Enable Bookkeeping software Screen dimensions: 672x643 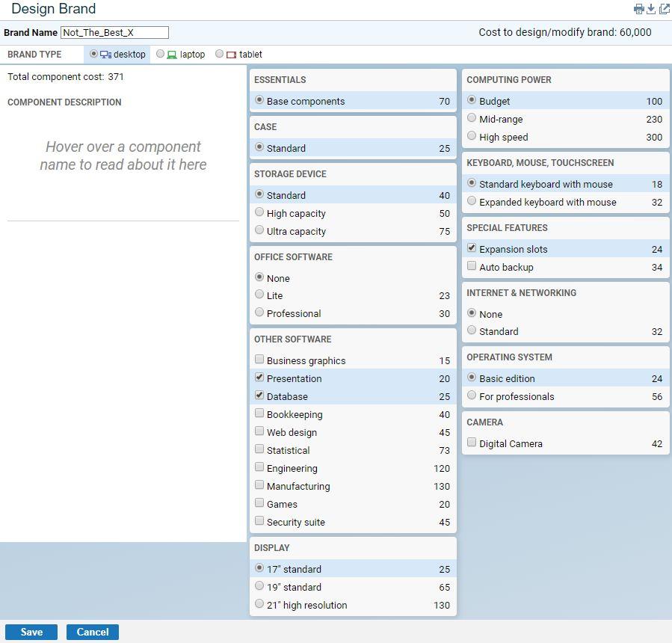pos(259,413)
